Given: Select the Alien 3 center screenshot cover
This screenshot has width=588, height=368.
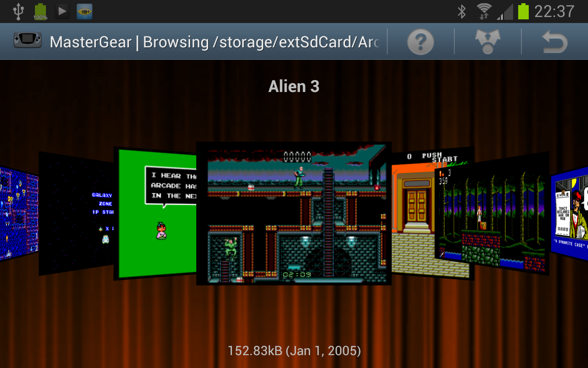Looking at the screenshot, I should click(x=294, y=213).
